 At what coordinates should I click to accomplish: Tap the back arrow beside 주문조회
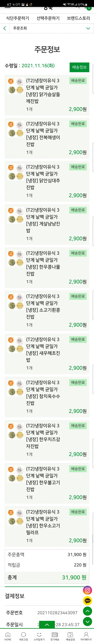click(5, 28)
